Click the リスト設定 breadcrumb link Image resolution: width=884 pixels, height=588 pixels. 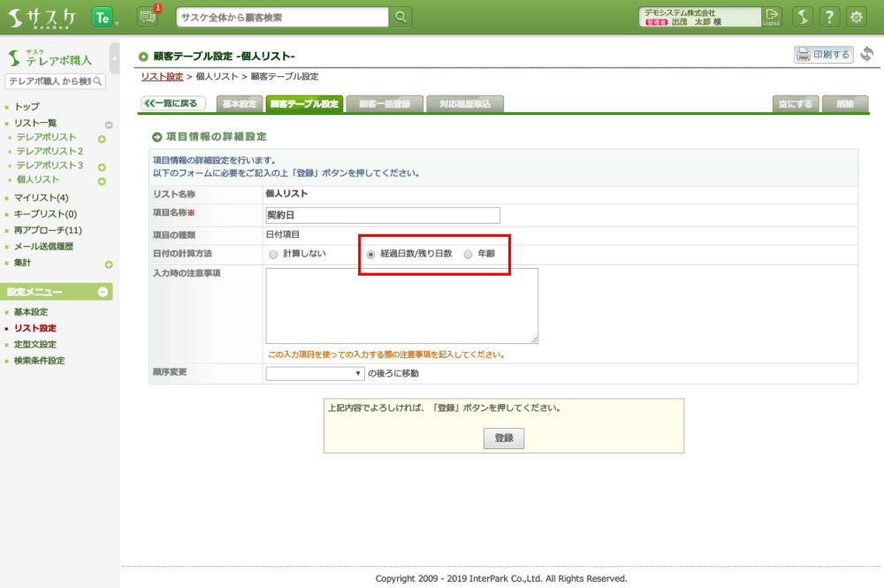[x=162, y=77]
